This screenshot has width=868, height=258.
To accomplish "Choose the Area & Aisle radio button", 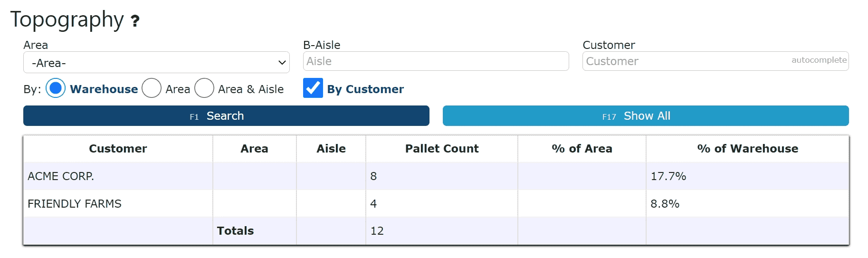I will click(204, 88).
